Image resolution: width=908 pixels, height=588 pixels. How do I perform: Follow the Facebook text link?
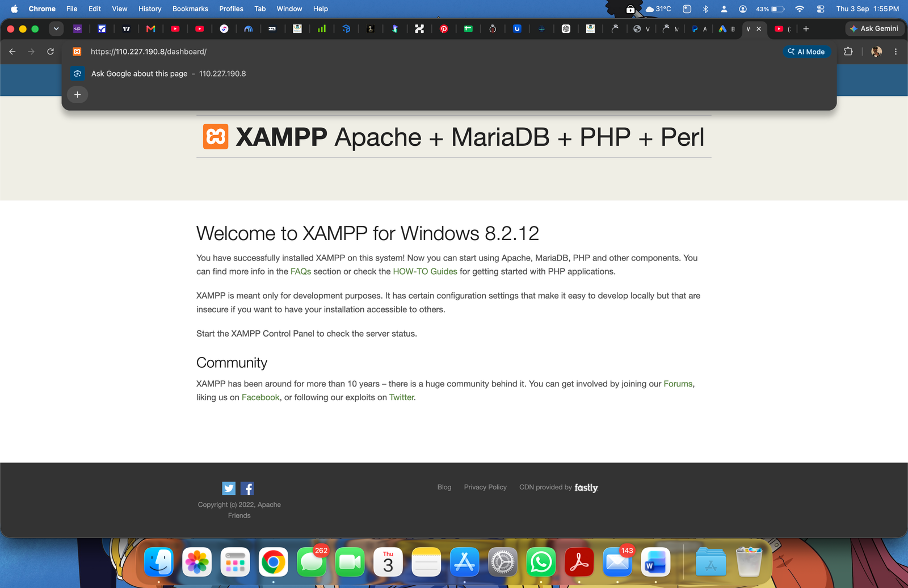point(260,398)
